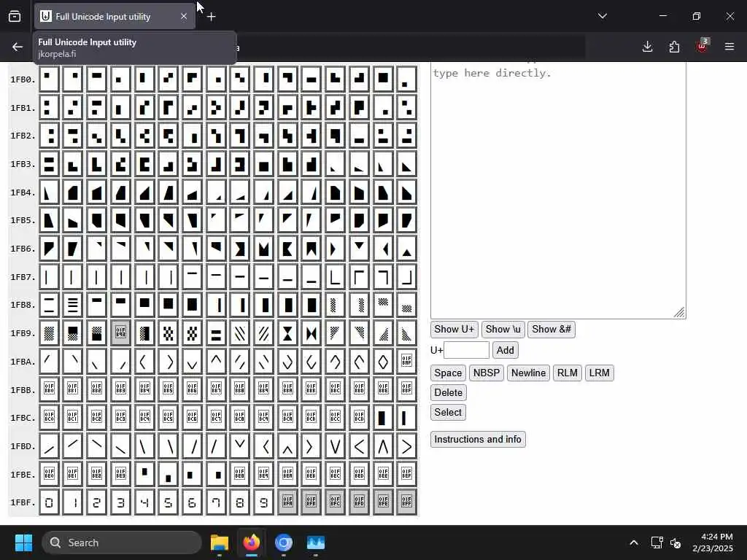Click the Delete button
The image size is (747, 560).
coord(449,393)
